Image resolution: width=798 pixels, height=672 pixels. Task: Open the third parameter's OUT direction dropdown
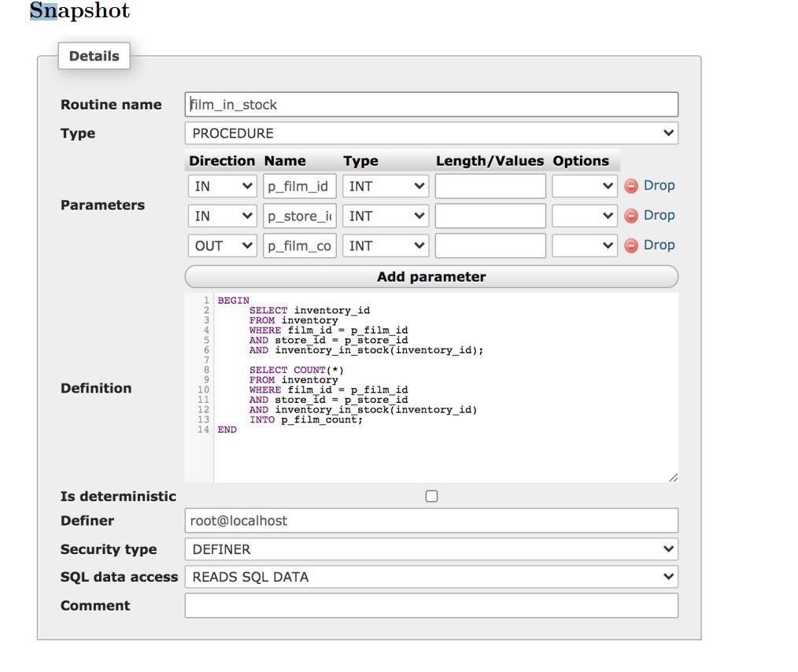click(223, 245)
